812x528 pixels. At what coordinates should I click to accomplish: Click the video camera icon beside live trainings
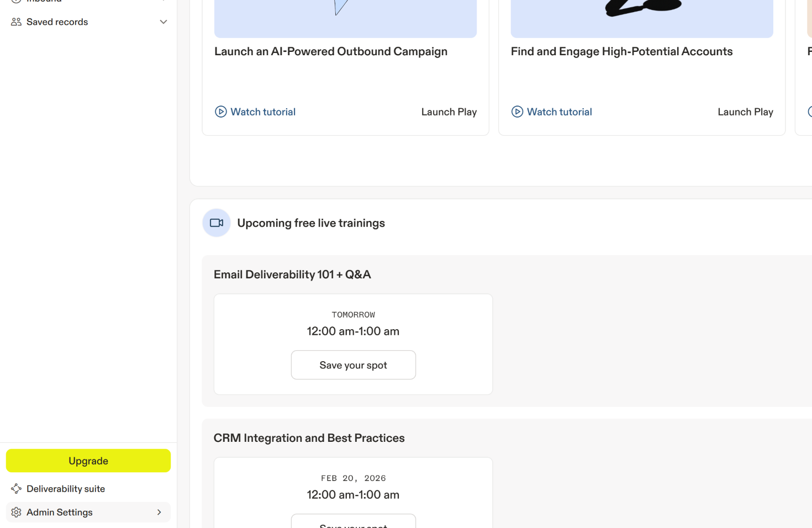point(217,223)
